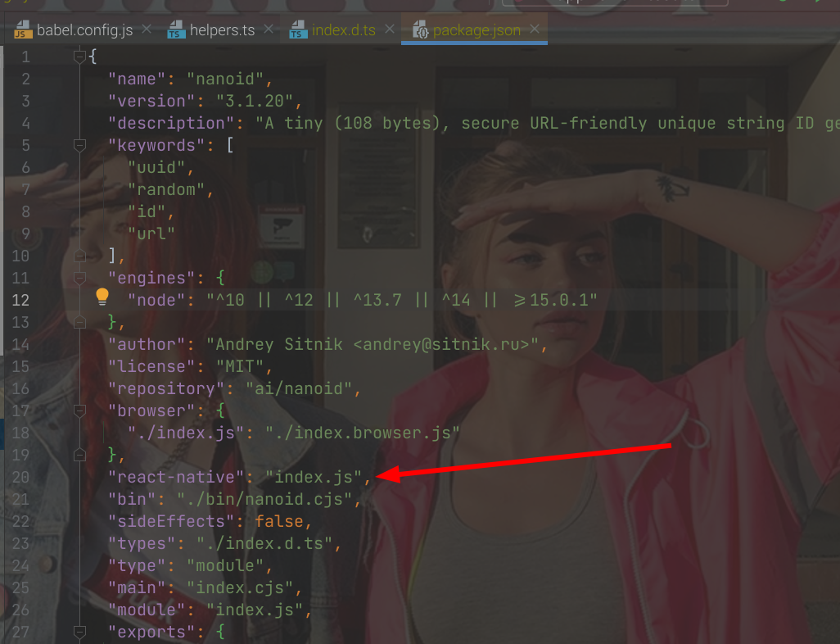Click the "./bin/nanoid.cjs" value
Viewport: 840px width, 644px height.
pyautogui.click(x=264, y=499)
